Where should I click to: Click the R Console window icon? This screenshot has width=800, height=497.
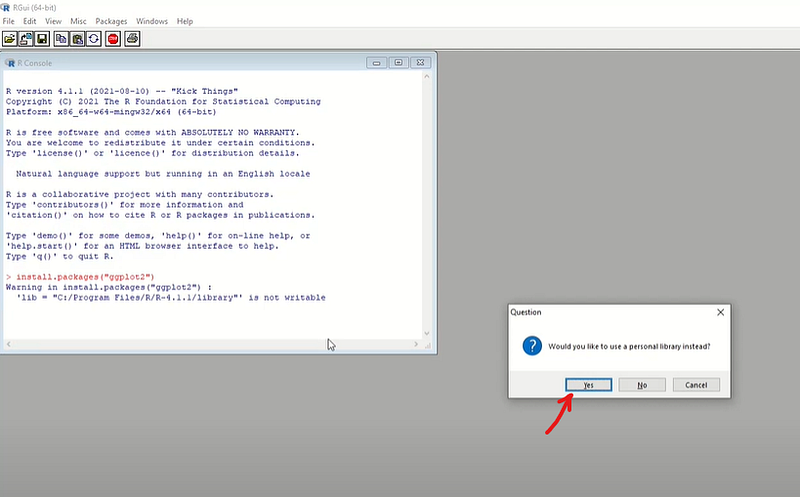click(10, 63)
